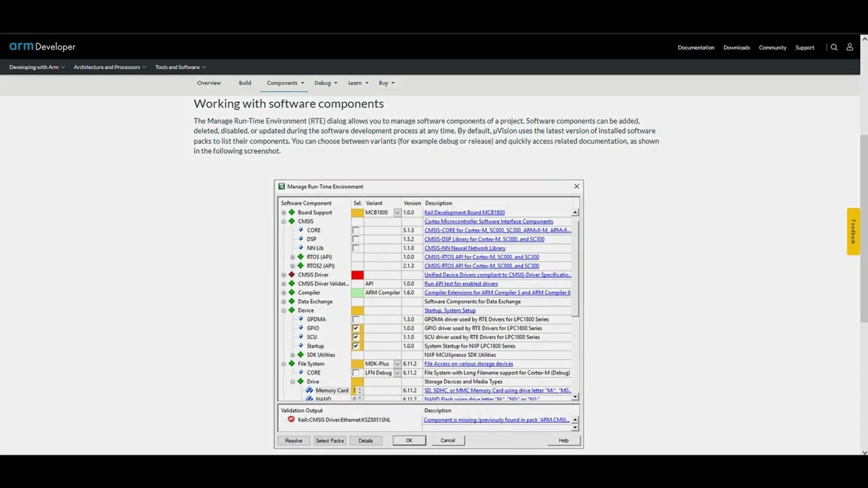The image size is (868, 488).
Task: Open the LFN Debug variant dropdown
Action: (x=397, y=373)
